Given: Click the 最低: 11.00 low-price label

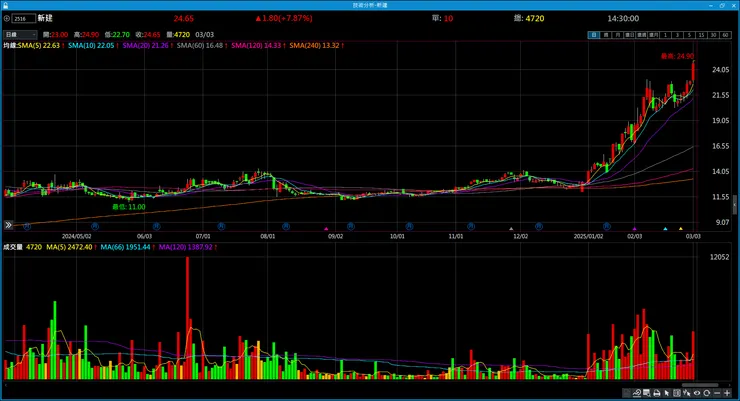Looking at the screenshot, I should click(128, 207).
